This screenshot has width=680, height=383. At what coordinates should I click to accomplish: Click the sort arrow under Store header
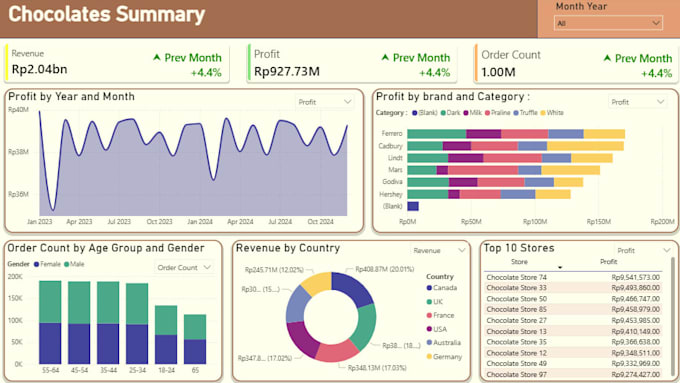tap(560, 267)
